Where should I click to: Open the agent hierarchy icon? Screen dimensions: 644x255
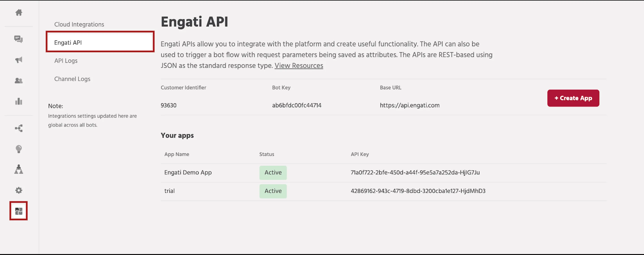[19, 169]
